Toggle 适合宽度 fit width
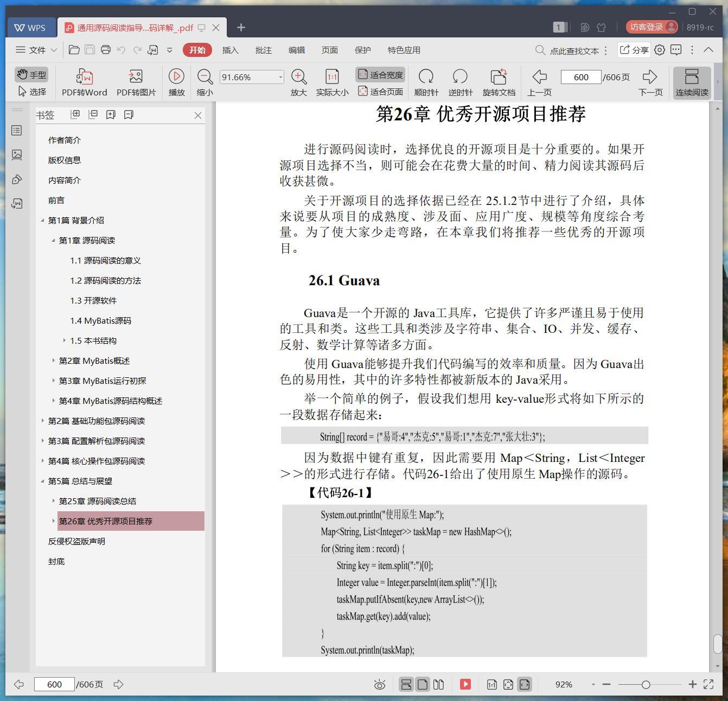The width and height of the screenshot is (728, 701). [380, 75]
